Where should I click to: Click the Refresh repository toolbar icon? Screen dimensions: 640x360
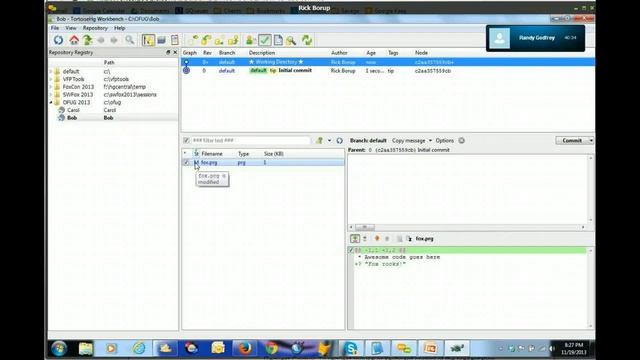pyautogui.click(x=58, y=40)
